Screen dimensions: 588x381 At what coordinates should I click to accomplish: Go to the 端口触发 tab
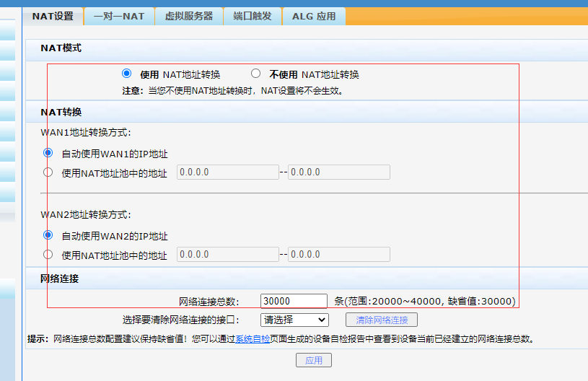click(x=253, y=17)
